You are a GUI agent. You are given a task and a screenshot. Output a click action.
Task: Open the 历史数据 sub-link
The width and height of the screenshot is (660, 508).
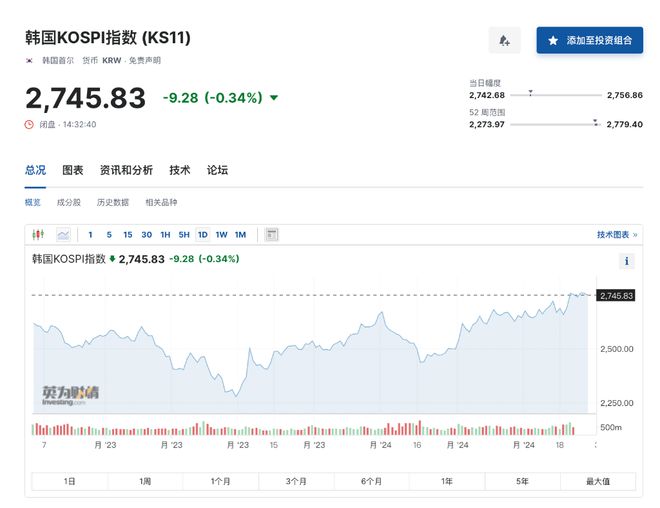pyautogui.click(x=112, y=202)
